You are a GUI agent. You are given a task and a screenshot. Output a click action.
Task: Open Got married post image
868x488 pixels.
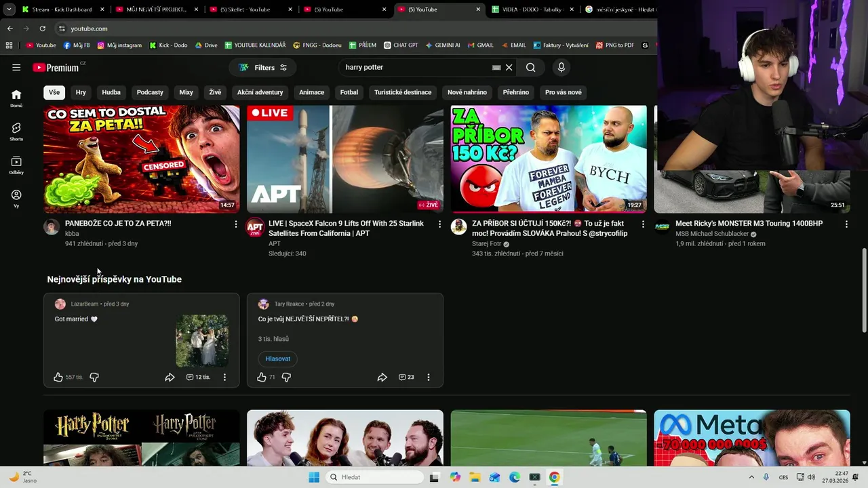pos(202,340)
